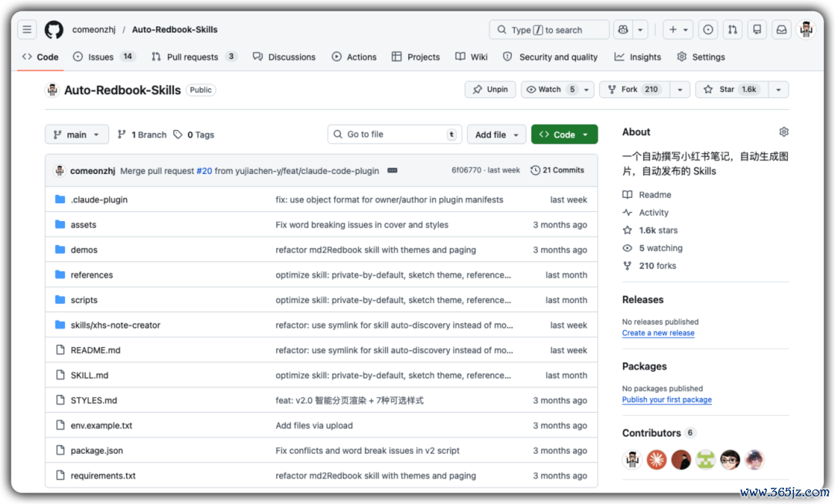Open the hamburger navigation menu
The width and height of the screenshot is (835, 504).
point(27,30)
